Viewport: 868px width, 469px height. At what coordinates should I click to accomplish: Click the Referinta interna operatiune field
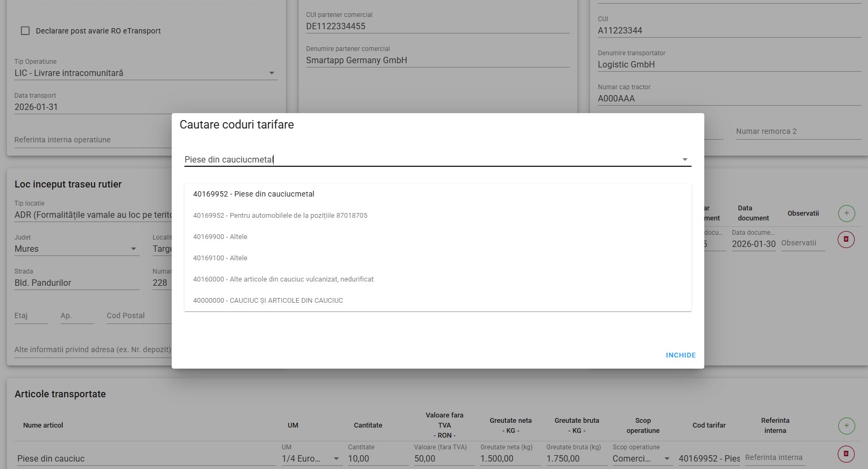tap(90, 140)
